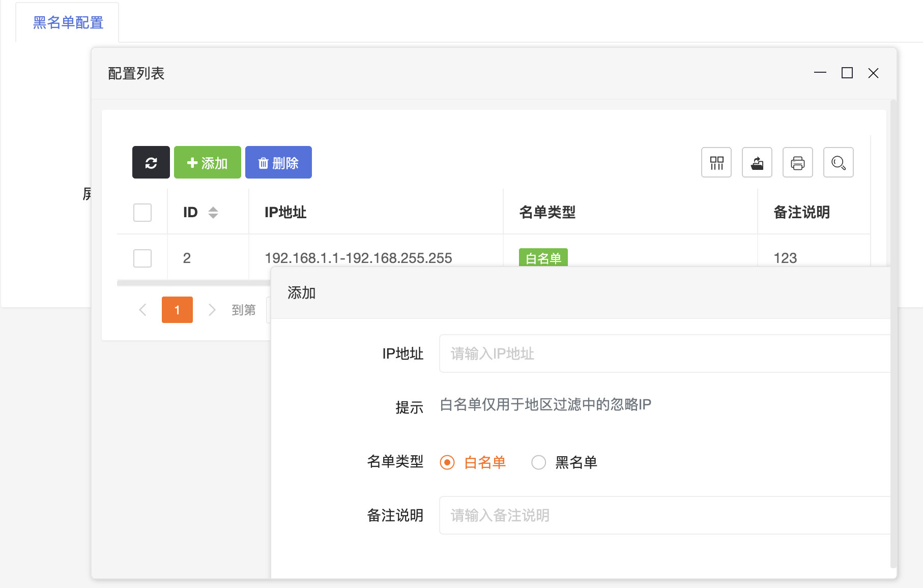Click the blue 删除 button
The height and width of the screenshot is (588, 923).
[278, 163]
